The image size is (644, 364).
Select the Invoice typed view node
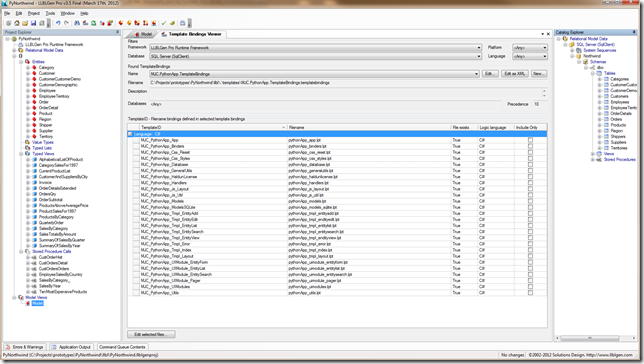click(45, 182)
